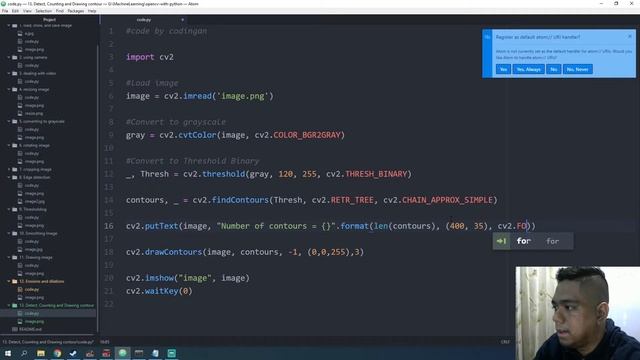Open the Packages menu
Screen dimensions: 640x360
[x=76, y=11]
